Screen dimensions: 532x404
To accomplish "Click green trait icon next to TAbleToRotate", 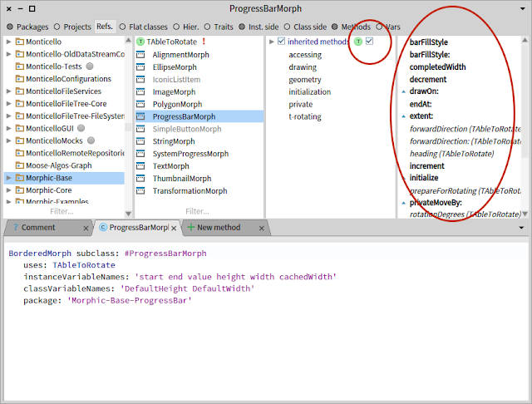I will 140,42.
